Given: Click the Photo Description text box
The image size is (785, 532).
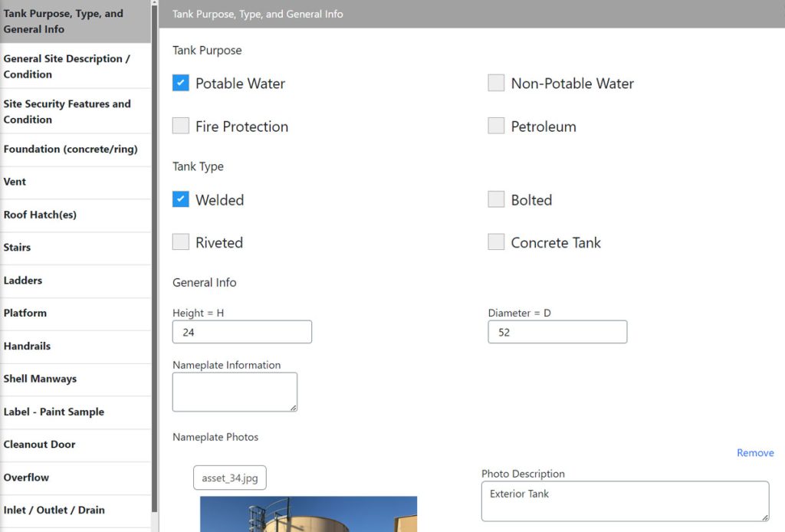Looking at the screenshot, I should pos(625,501).
